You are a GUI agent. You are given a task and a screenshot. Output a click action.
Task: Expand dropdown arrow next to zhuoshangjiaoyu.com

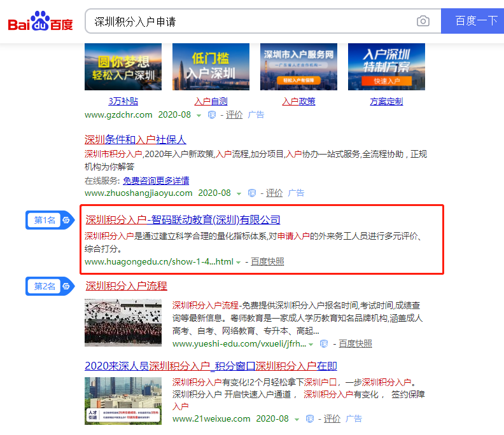tap(239, 193)
